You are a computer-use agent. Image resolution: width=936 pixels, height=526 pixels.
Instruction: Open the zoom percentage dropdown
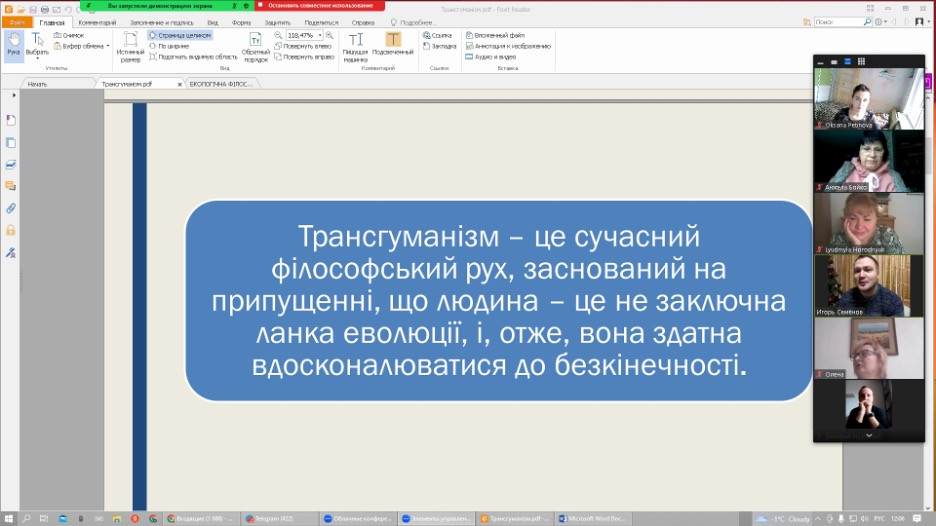click(x=320, y=35)
